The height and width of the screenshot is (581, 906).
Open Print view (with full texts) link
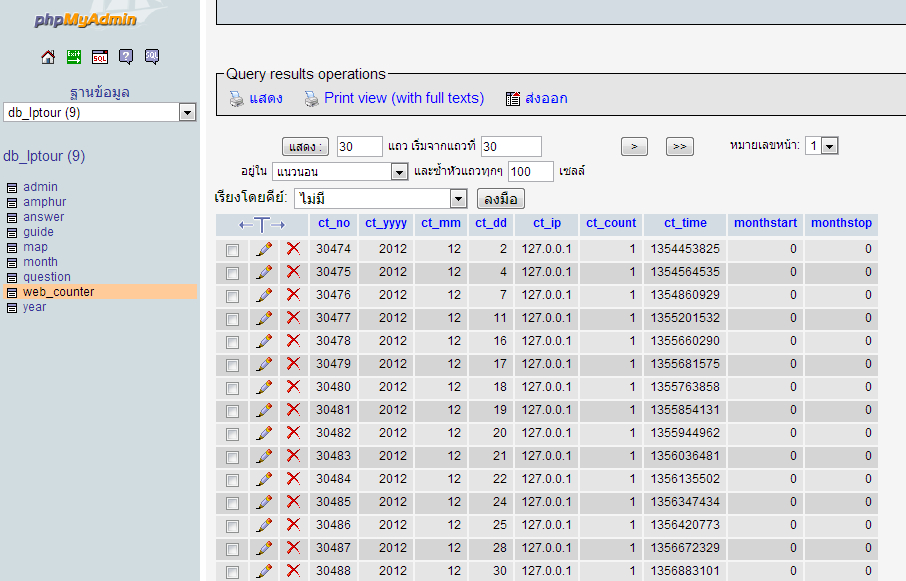pyautogui.click(x=404, y=98)
